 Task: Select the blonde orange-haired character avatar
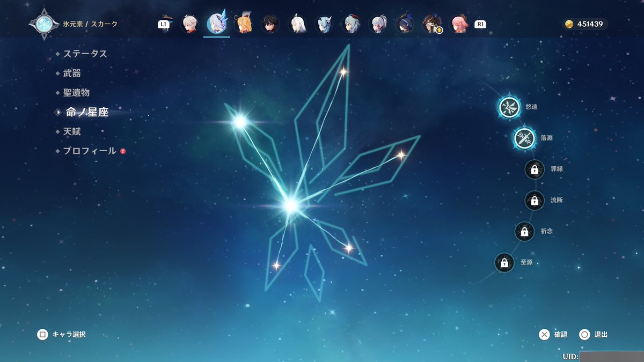[x=244, y=24]
